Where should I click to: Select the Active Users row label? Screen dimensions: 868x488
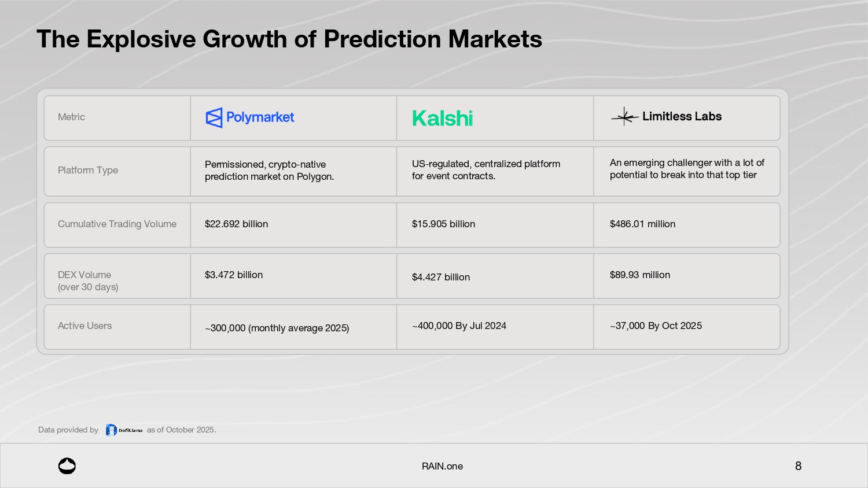point(84,326)
